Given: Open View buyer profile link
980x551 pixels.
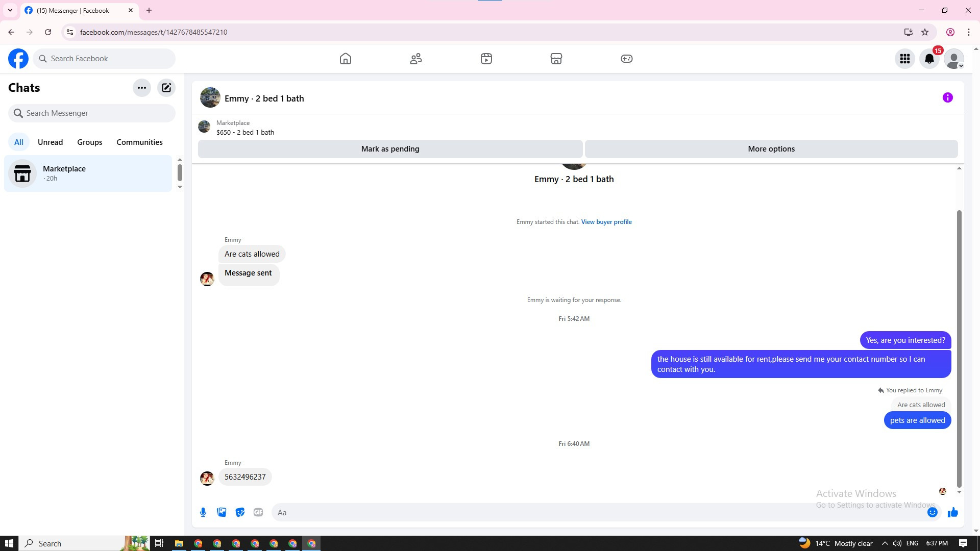Looking at the screenshot, I should (x=606, y=222).
